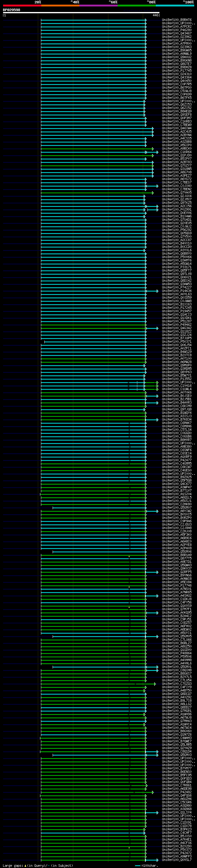Click the UniRef100_Q7UZY7 label
Viewport: 197px width, 868px height.
click(x=177, y=166)
